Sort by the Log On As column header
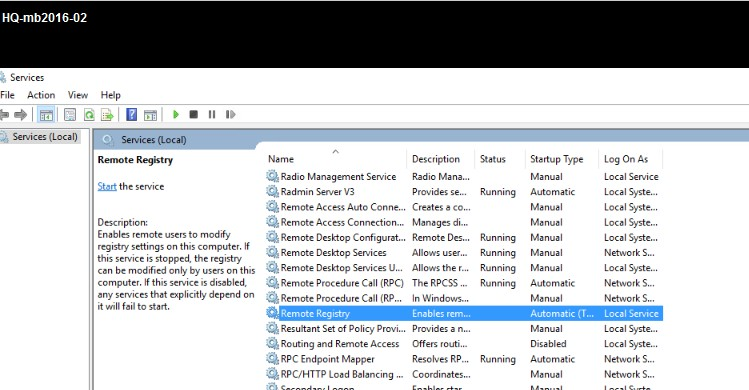The height and width of the screenshot is (390, 749). click(x=626, y=159)
